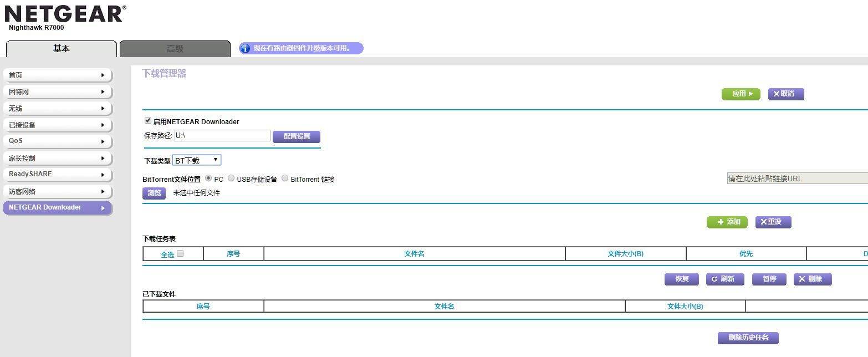This screenshot has width=868, height=357.
Task: Click the 删除 delete button with X
Action: click(813, 279)
